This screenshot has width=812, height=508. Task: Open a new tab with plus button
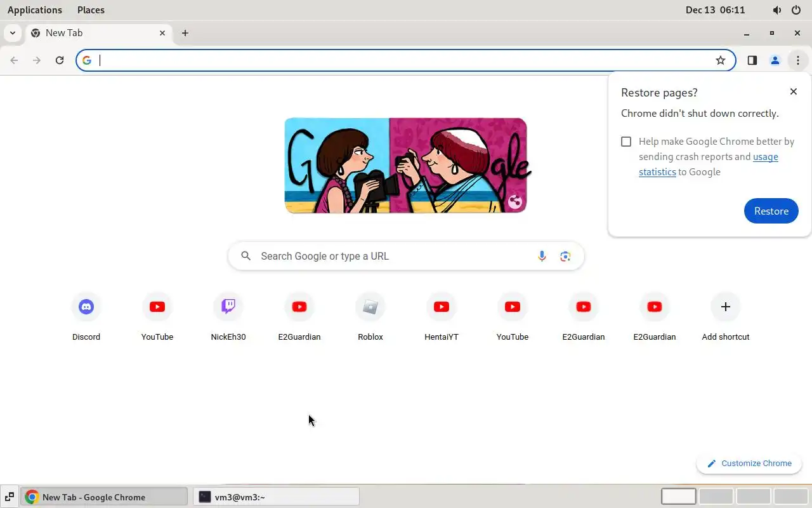pos(185,33)
